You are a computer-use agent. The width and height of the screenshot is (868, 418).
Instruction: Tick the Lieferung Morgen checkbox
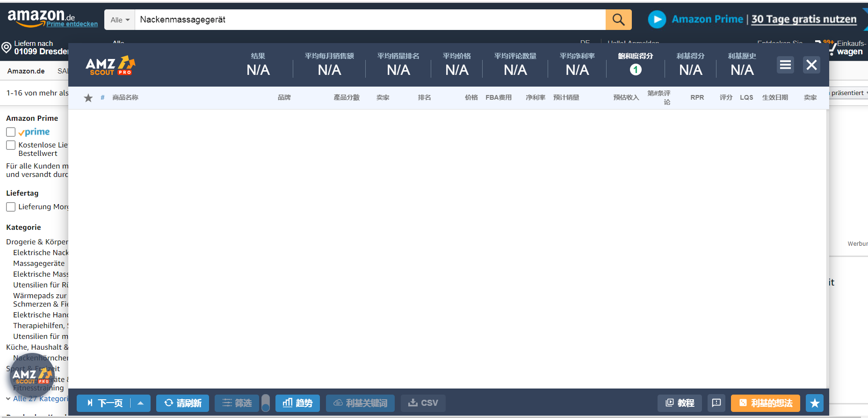[x=11, y=207]
